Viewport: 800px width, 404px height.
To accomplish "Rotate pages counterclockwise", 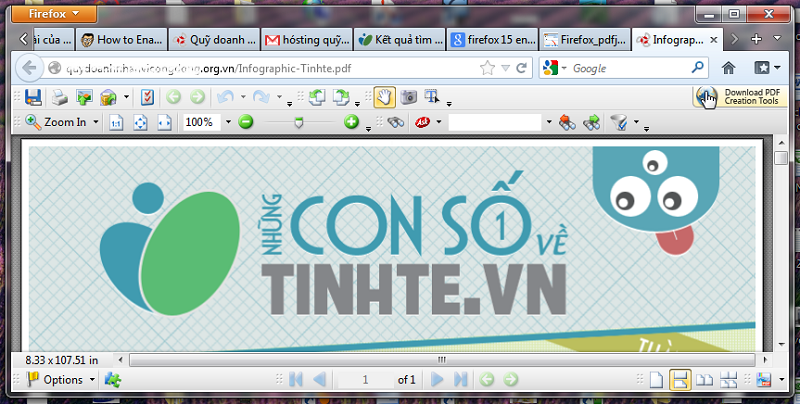I will click(316, 97).
